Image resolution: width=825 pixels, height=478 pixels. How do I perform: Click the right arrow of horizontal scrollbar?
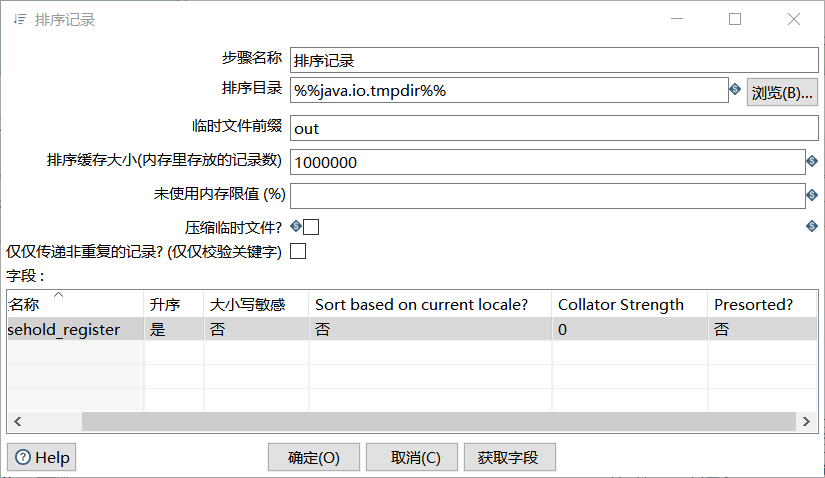[806, 421]
